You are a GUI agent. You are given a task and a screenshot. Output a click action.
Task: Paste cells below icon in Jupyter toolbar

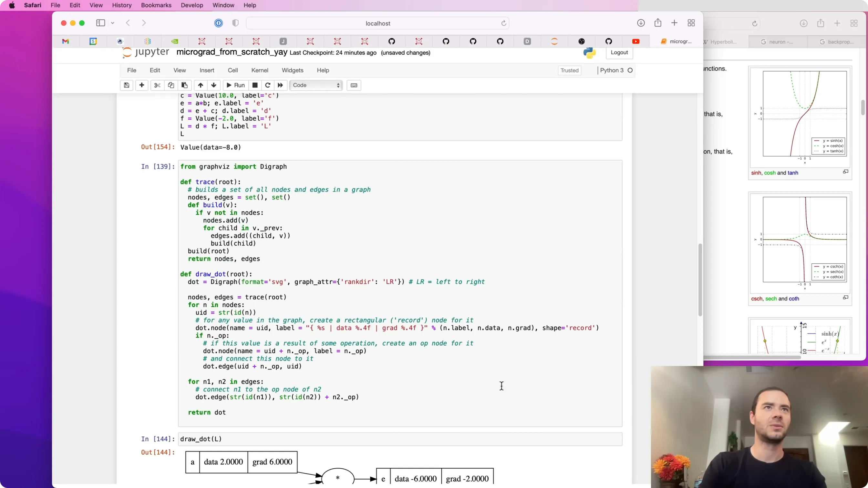click(x=184, y=85)
